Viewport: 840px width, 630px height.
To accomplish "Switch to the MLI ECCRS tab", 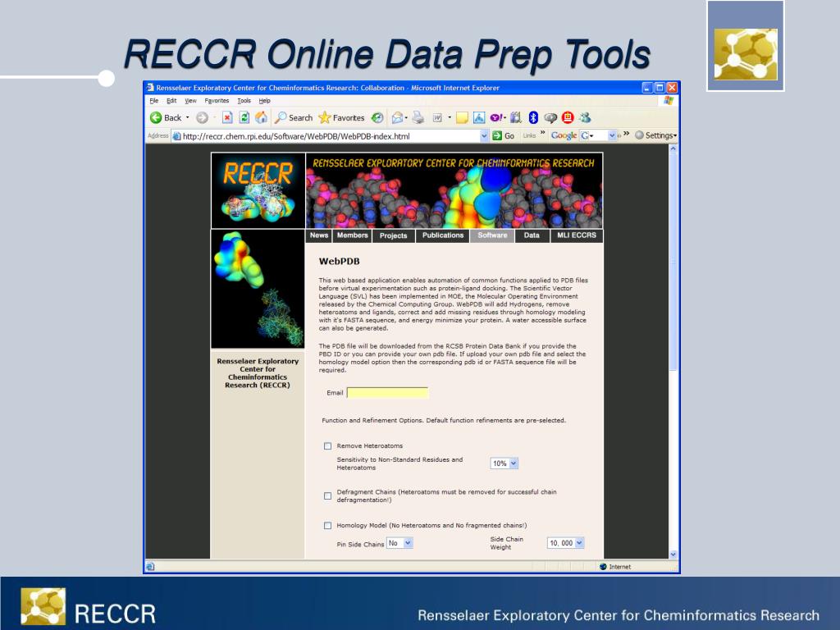I will point(577,235).
